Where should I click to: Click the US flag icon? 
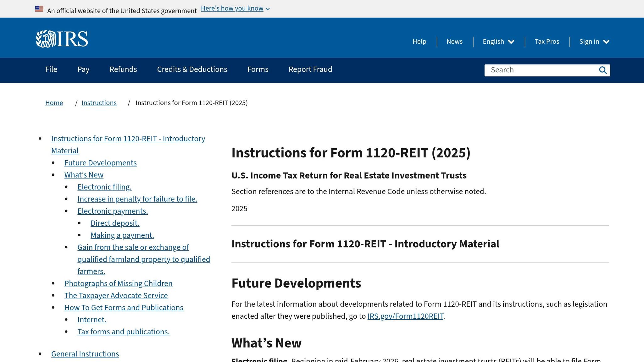coord(39,9)
